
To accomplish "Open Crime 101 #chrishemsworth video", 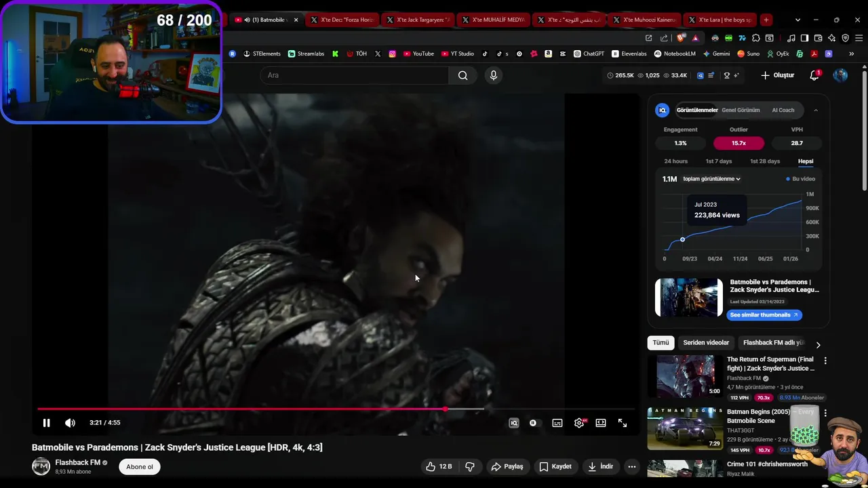I will [x=767, y=464].
